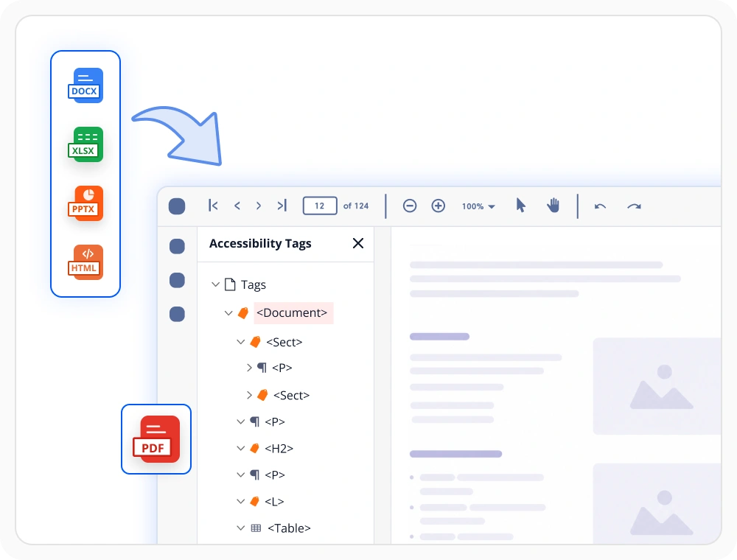Click the Accessibility Tags panel title
This screenshot has height=560, width=737.
[x=260, y=243]
